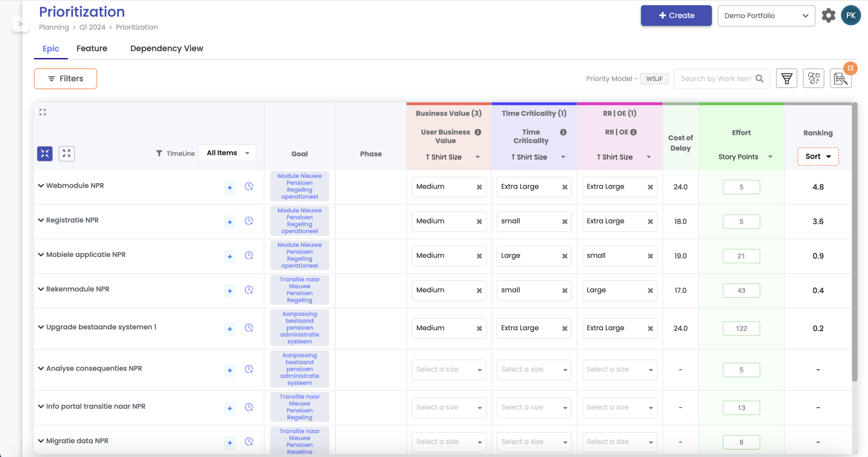This screenshot has width=868, height=457.
Task: Open the Ranking Sort dropdown
Action: [818, 156]
